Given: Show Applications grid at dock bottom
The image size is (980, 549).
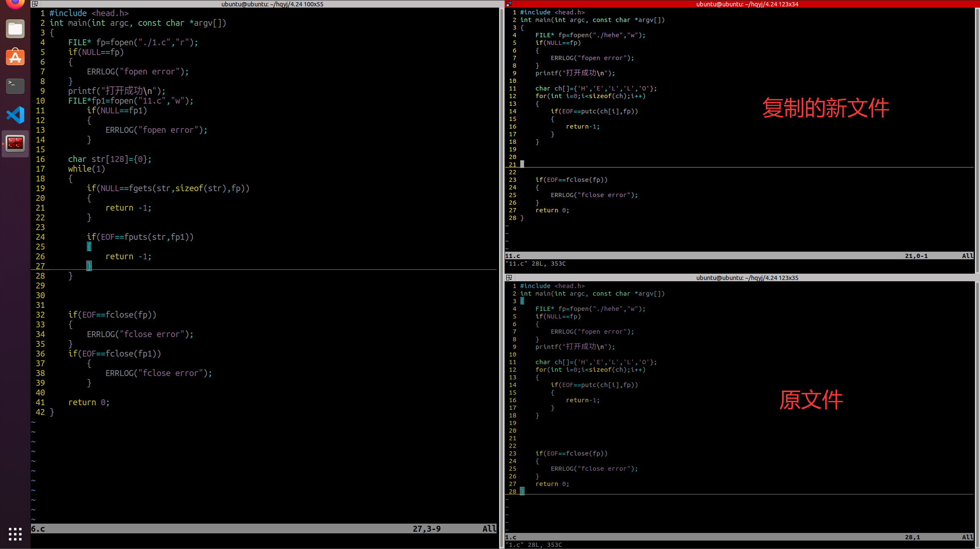Looking at the screenshot, I should point(15,534).
